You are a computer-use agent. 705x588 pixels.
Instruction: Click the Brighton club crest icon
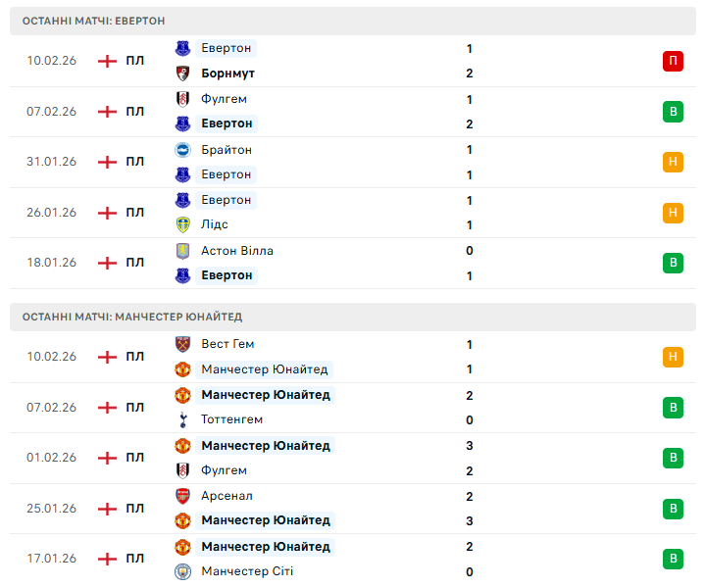tap(182, 150)
